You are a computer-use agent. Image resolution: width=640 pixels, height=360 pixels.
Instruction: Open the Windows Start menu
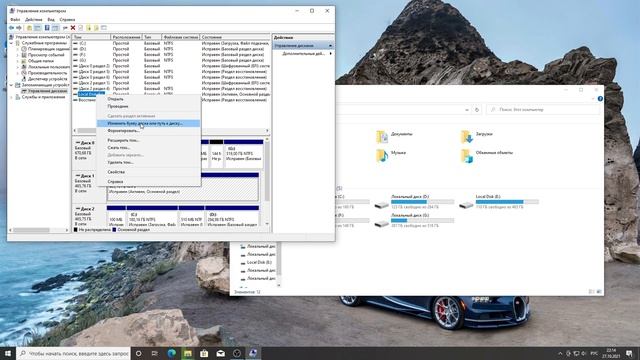tap(8, 353)
